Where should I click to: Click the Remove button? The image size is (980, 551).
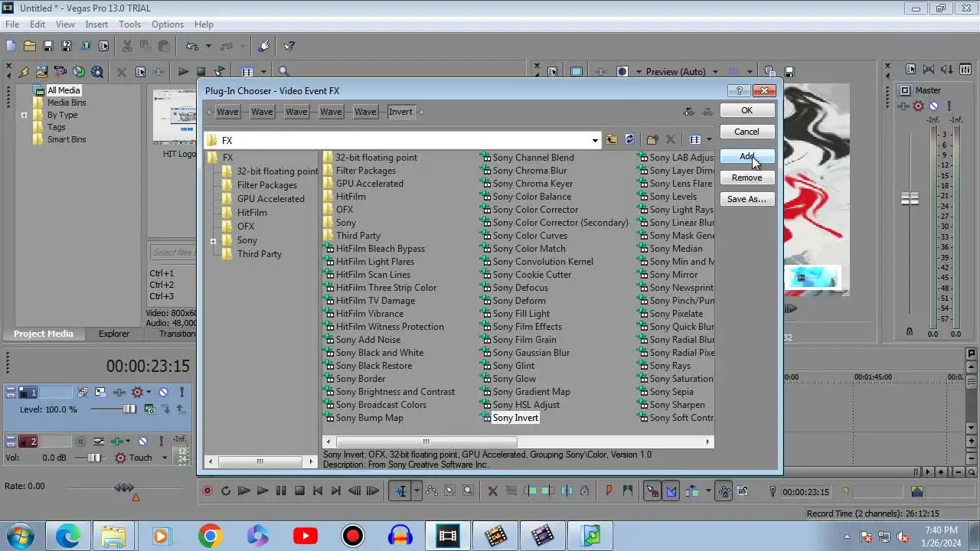pos(746,178)
